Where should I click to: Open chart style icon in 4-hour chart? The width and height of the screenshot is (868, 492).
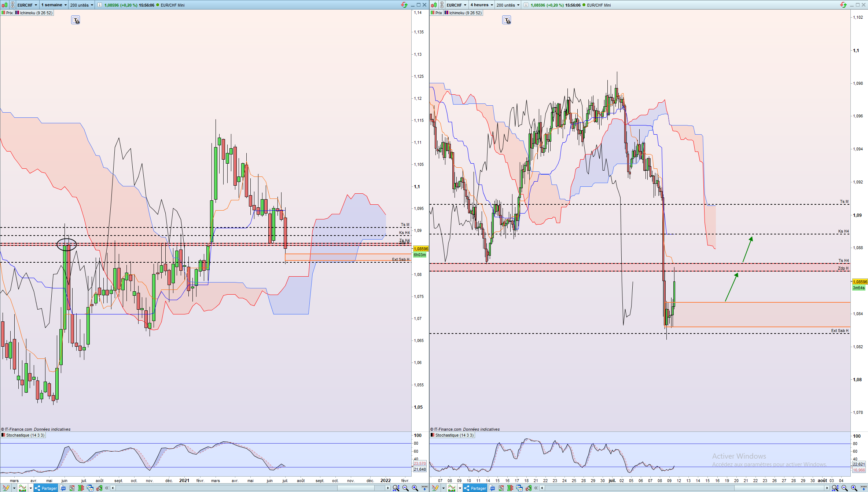coord(434,5)
